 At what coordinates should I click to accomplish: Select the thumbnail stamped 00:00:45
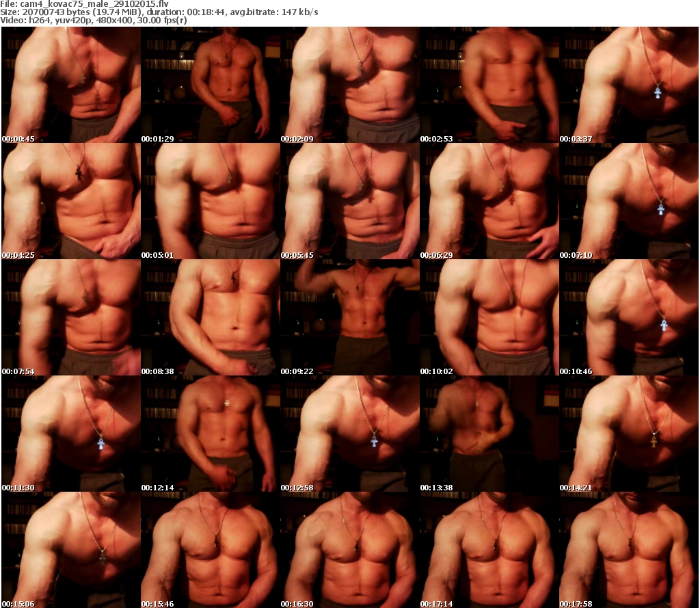71,85
